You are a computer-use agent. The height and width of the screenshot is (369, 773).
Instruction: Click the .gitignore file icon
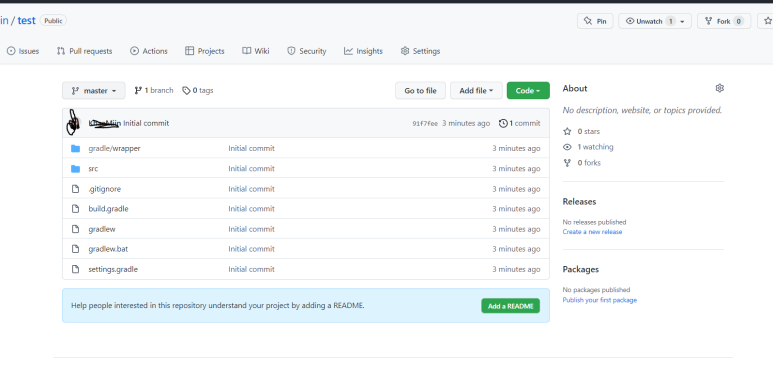(x=75, y=189)
